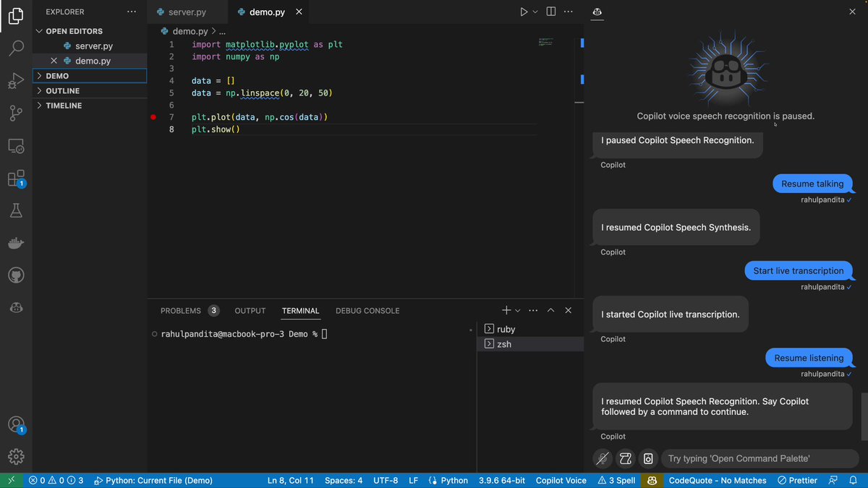Open the Search view
The height and width of the screenshot is (488, 868).
[16, 48]
